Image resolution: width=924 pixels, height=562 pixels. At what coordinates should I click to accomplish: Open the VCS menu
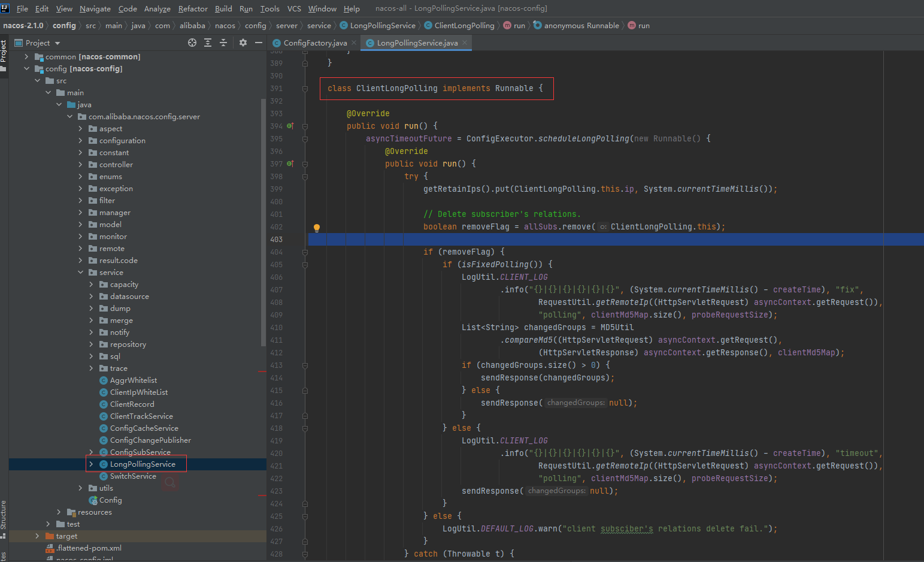pos(294,8)
